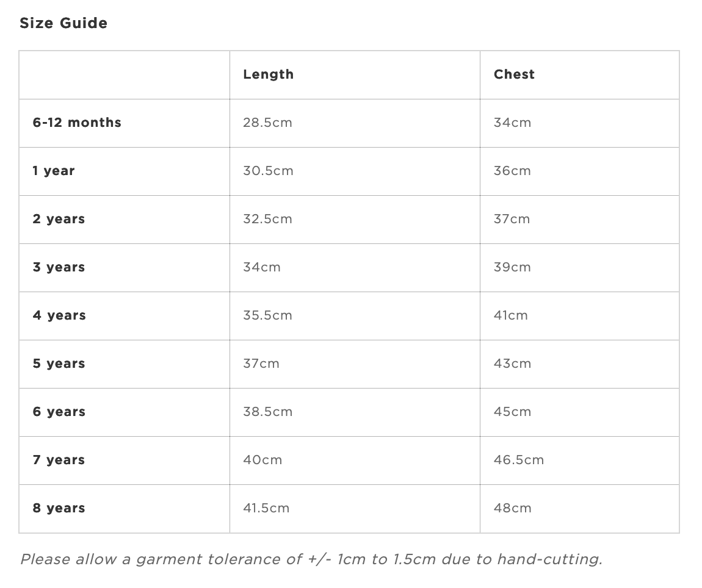
Task: Click the 1 year row label
Action: [x=54, y=171]
